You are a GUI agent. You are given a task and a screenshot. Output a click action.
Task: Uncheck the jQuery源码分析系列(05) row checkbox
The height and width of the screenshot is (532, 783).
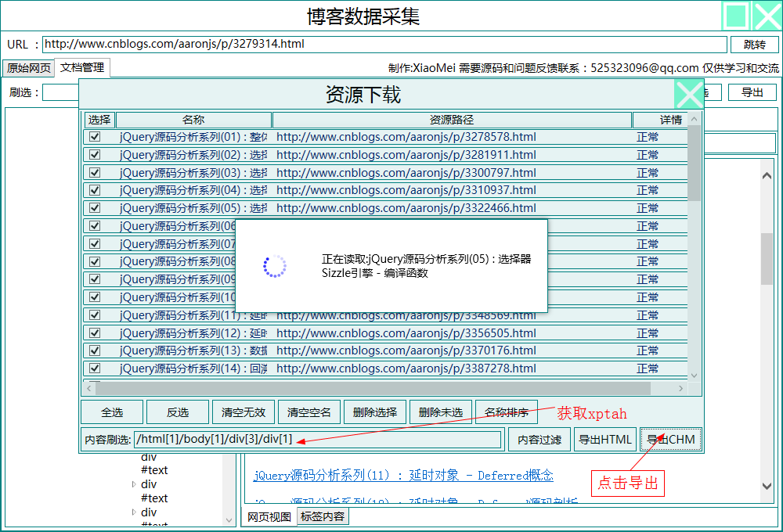95,208
